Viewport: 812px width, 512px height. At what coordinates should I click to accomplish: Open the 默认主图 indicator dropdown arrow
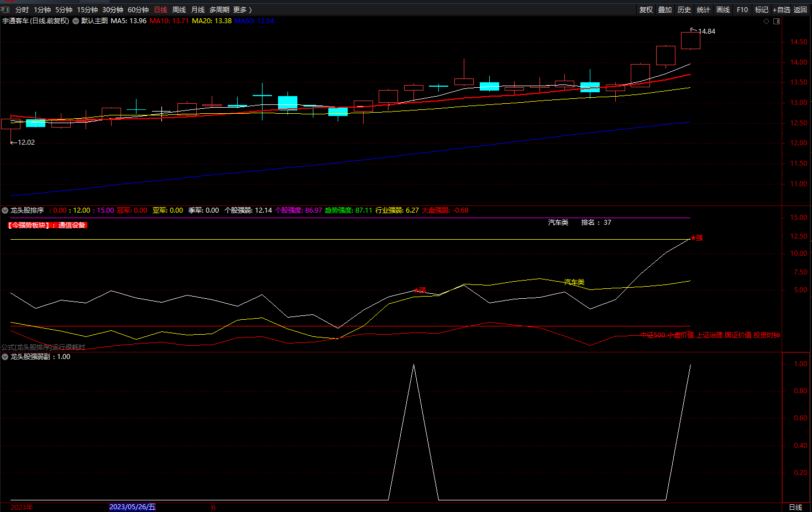76,21
